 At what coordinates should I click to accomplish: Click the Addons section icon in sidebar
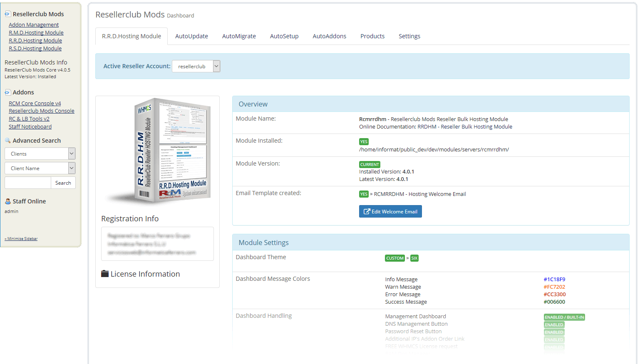point(7,92)
